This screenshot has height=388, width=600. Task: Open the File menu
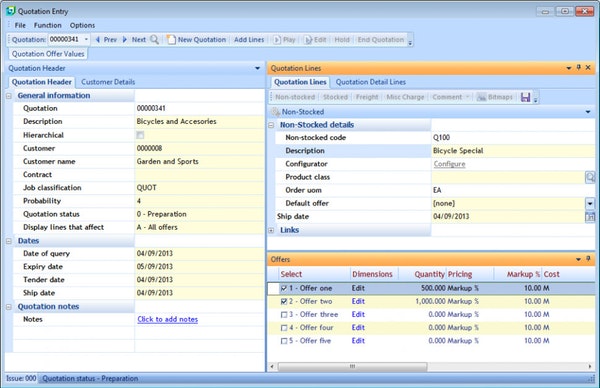coord(20,25)
